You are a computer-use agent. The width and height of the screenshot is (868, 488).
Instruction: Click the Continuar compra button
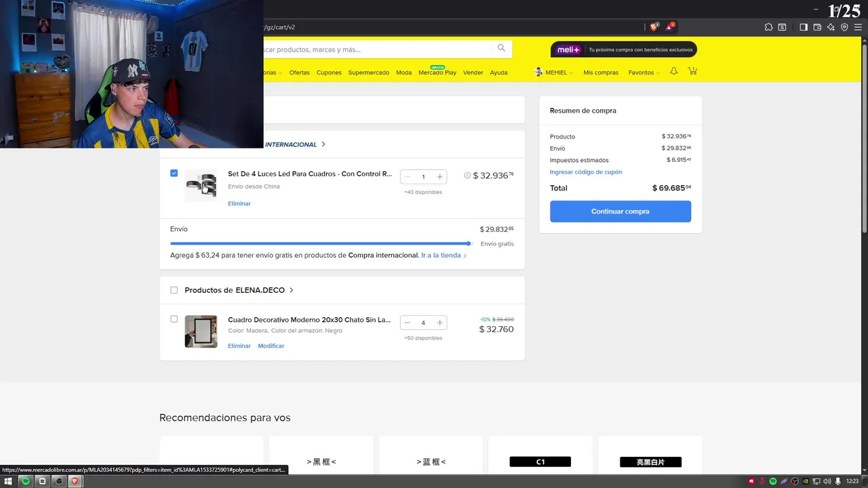point(620,211)
